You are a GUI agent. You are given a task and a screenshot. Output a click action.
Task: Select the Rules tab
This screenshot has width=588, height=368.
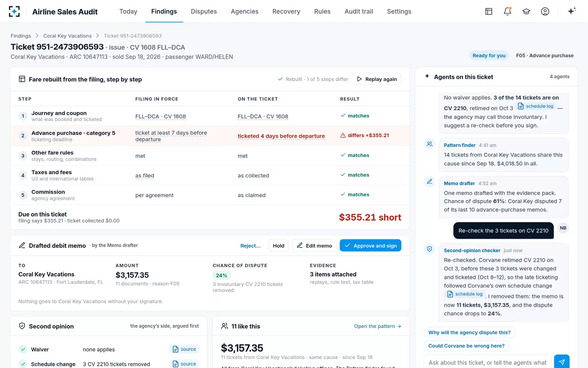tap(322, 11)
